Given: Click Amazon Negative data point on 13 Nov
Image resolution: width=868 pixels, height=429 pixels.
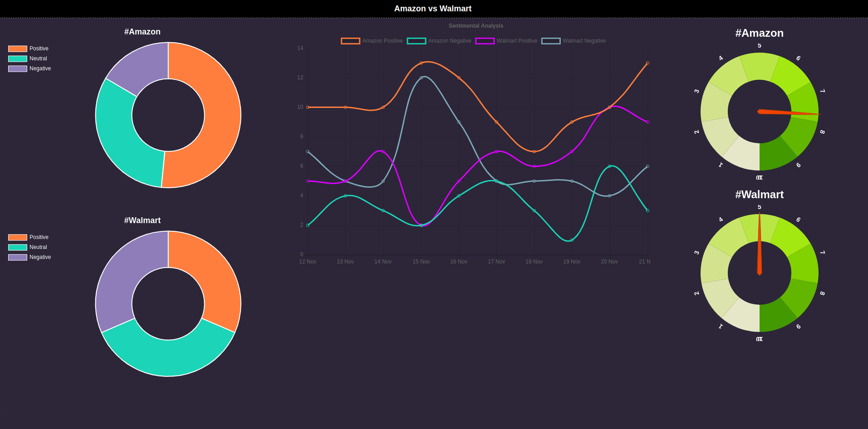Looking at the screenshot, I should click(x=345, y=196).
